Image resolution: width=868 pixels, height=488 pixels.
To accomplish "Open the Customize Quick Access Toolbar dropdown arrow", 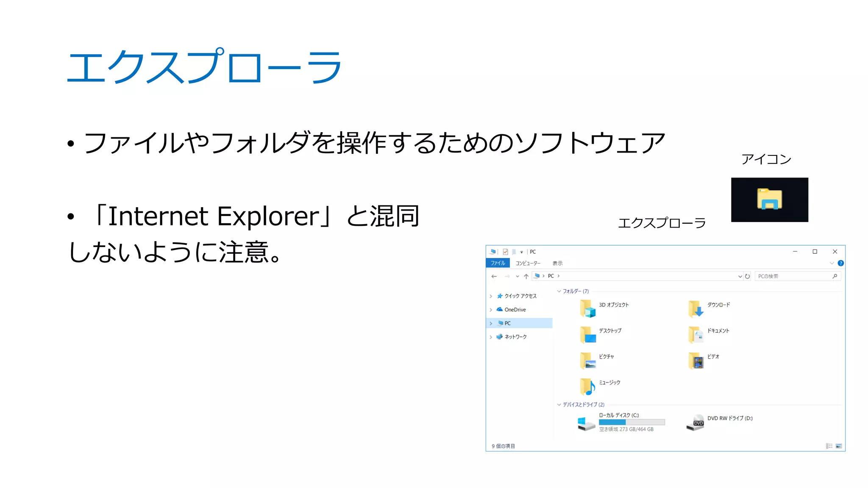I will [522, 252].
